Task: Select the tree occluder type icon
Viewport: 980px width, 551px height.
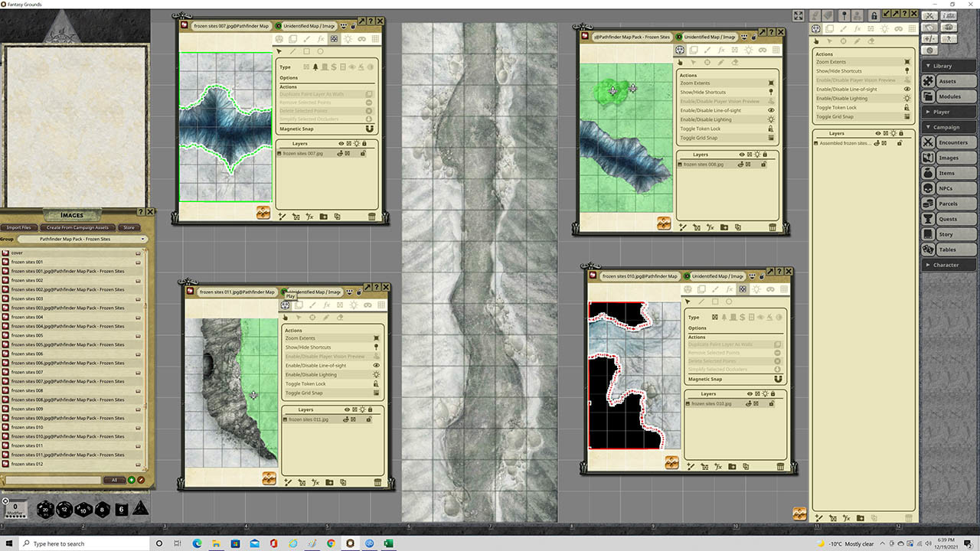Action: pyautogui.click(x=315, y=67)
